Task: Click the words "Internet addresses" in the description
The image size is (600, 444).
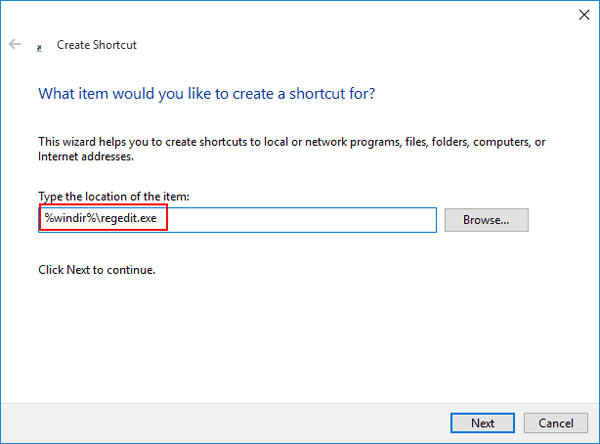Action: [x=85, y=157]
